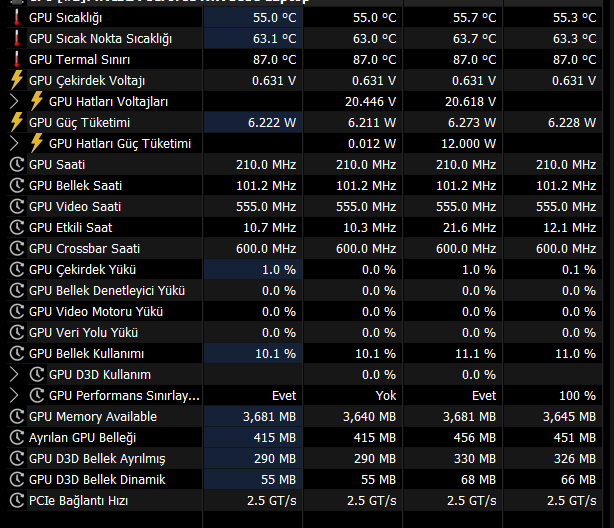Select the GPU Sıcaklığı sensor label
This screenshot has height=528, width=614.
[65, 18]
